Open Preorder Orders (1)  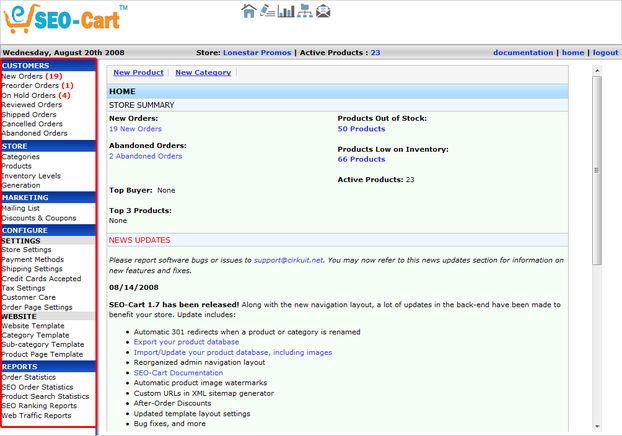point(38,85)
